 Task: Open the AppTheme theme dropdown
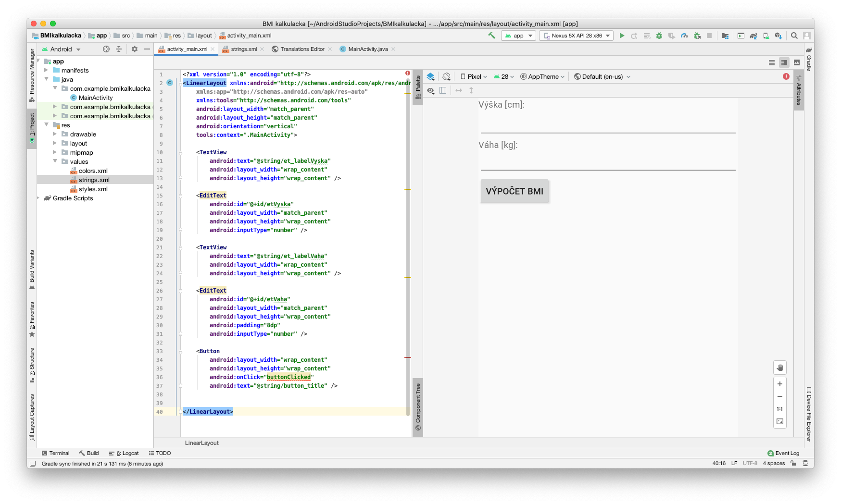[x=542, y=76]
